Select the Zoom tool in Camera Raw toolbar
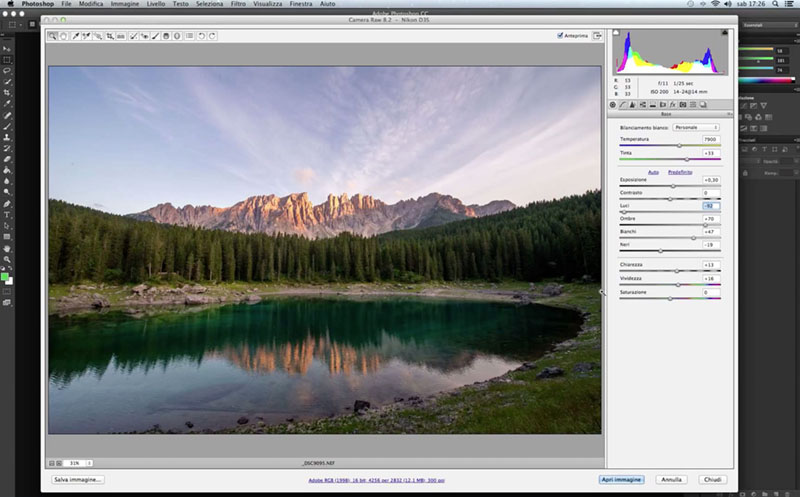 pos(53,36)
